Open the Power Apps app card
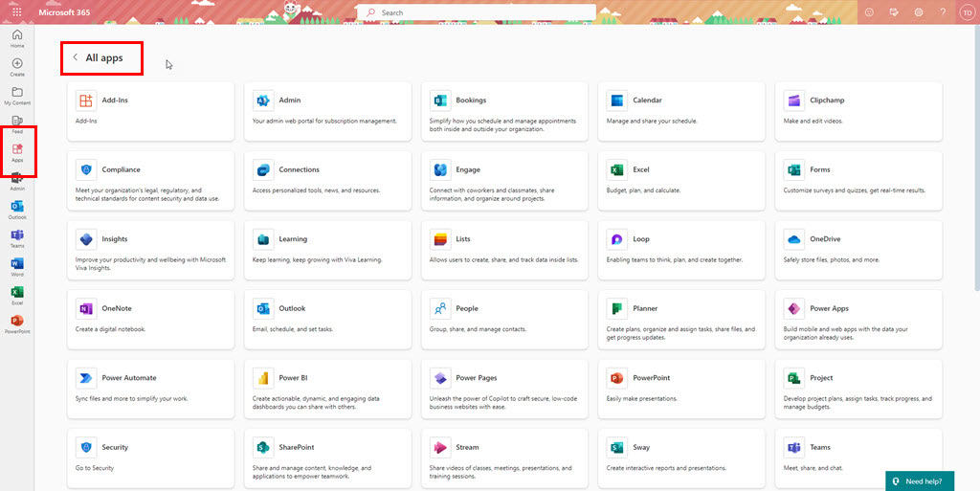This screenshot has width=980, height=491. pyautogui.click(x=858, y=320)
